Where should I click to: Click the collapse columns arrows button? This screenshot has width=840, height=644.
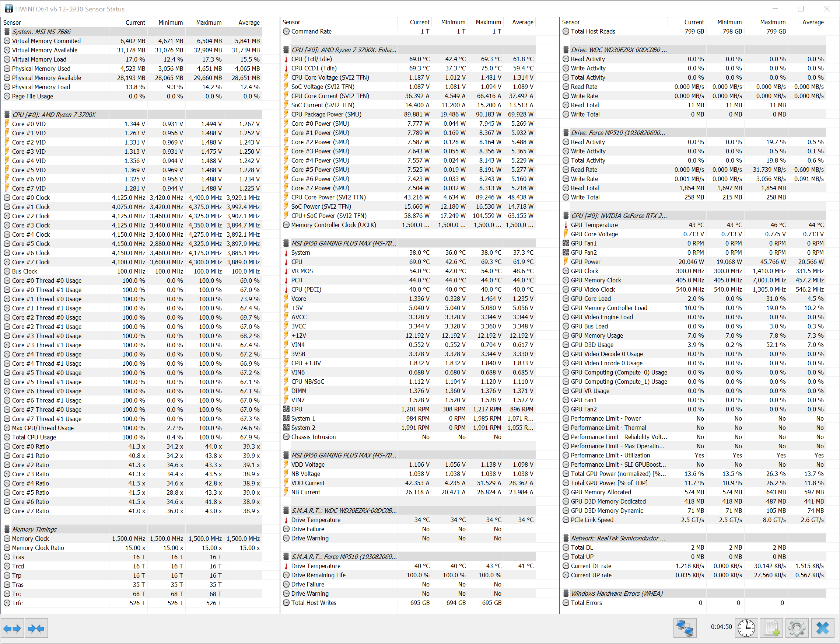36,628
